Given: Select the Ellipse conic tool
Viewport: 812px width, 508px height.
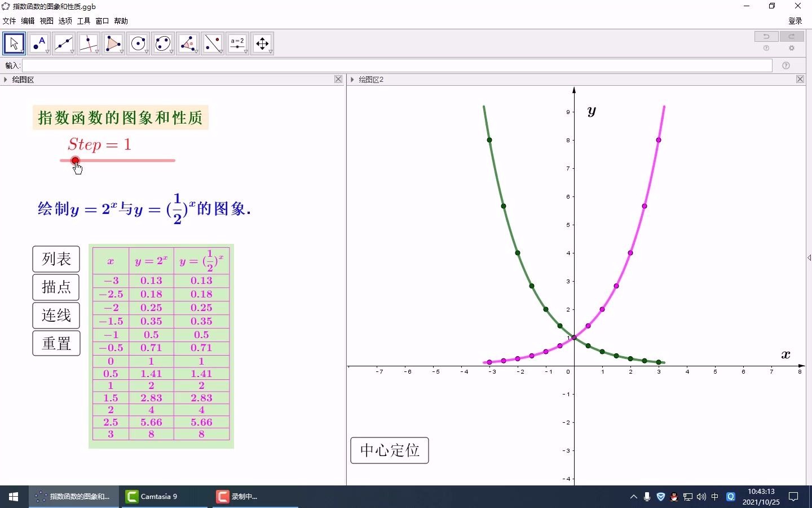Looking at the screenshot, I should click(x=163, y=43).
